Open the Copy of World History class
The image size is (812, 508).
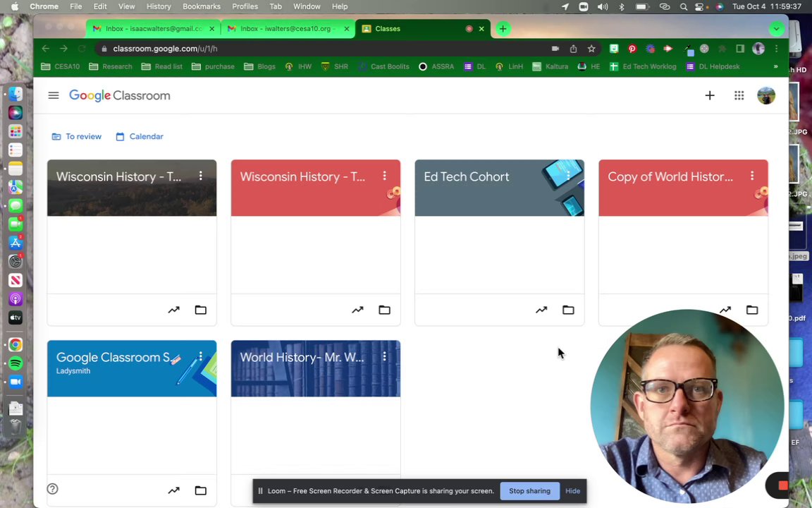pos(670,177)
